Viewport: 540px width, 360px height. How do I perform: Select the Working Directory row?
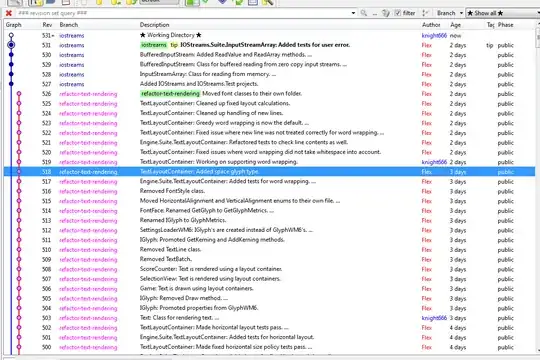269,35
